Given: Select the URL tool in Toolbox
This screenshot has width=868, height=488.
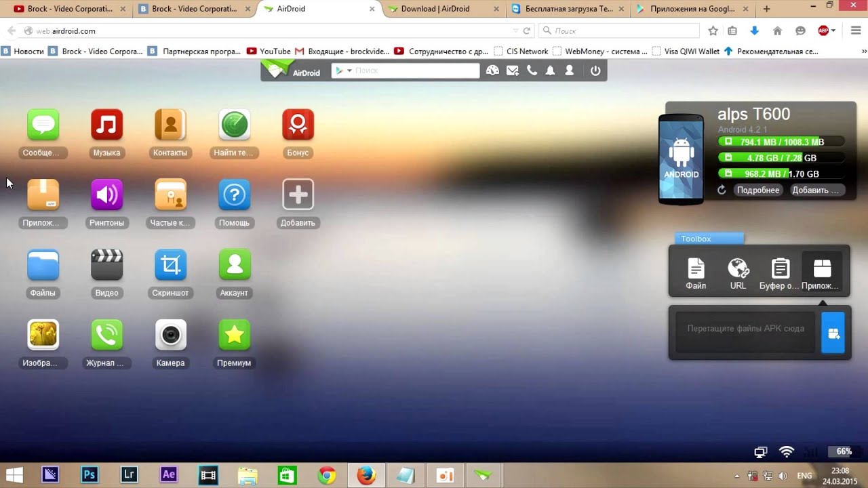Looking at the screenshot, I should (x=738, y=274).
